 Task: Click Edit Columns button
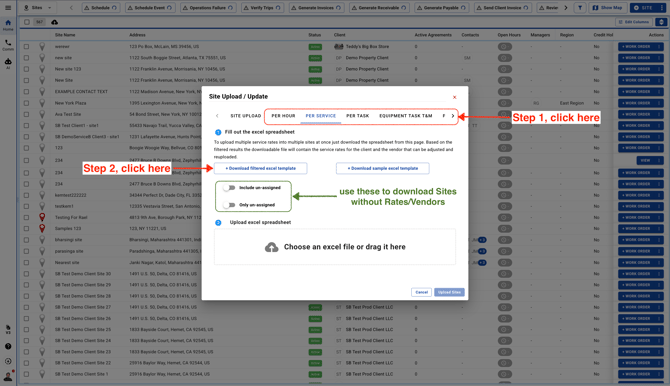pyautogui.click(x=634, y=22)
